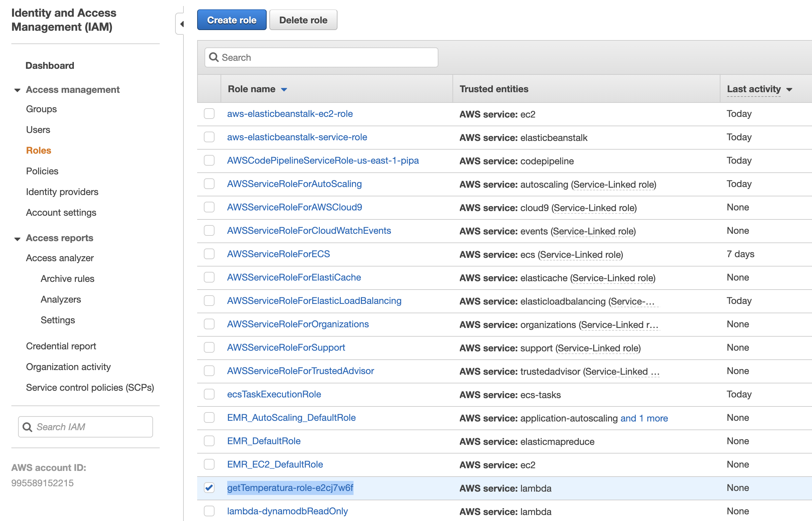
Task: Click Last activity sort arrow
Action: coord(789,89)
